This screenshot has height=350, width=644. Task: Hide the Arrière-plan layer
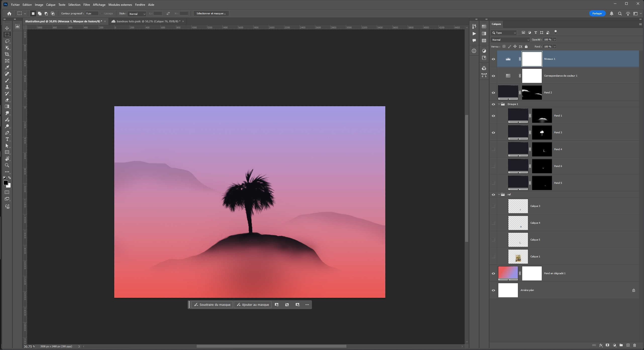493,290
